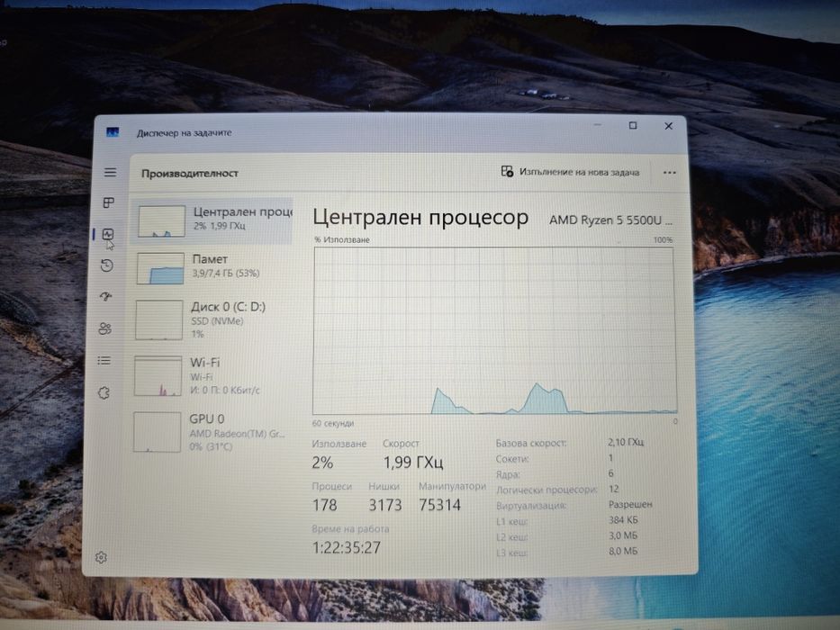The width and height of the screenshot is (840, 630).
Task: Open Task Manager settings gear
Action: tap(101, 558)
